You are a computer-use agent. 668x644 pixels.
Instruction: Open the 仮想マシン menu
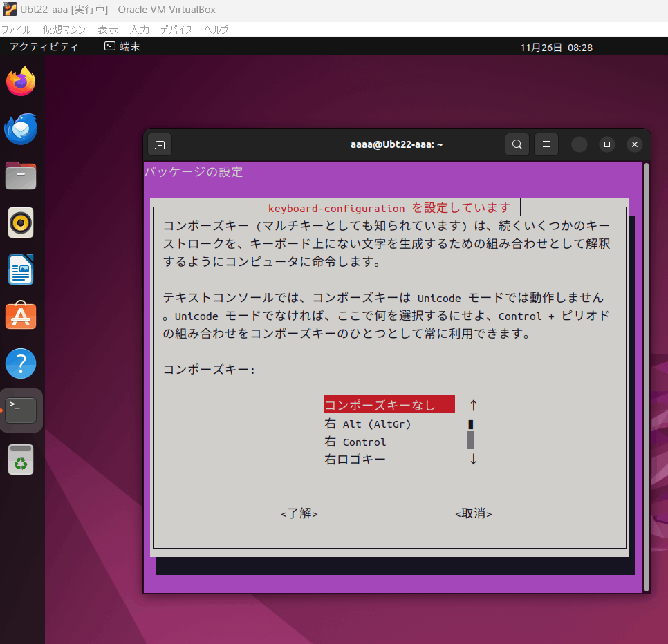(64, 30)
